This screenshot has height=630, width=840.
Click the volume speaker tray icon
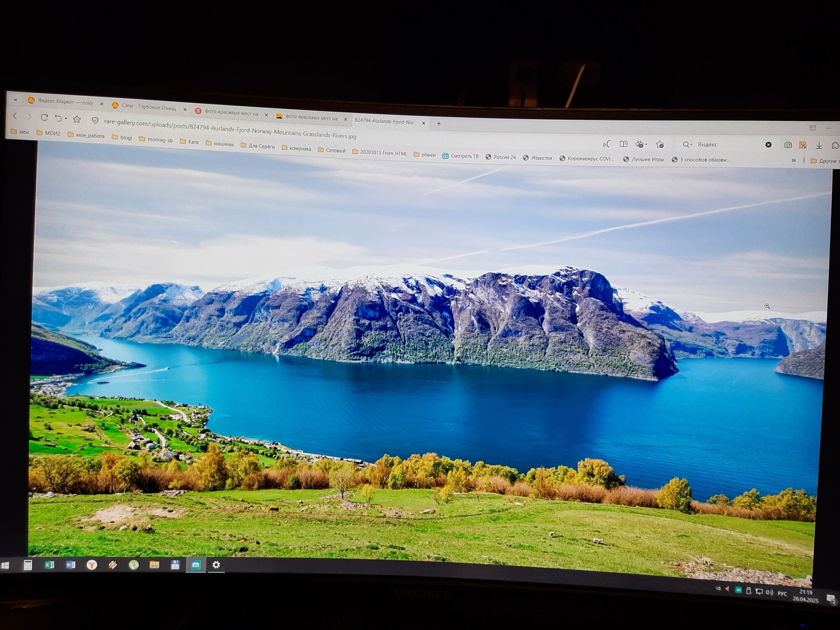click(769, 592)
